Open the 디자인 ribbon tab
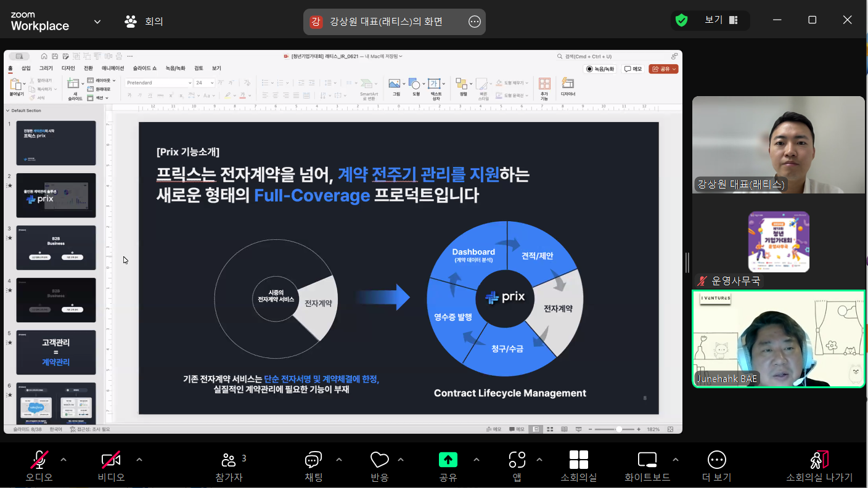The image size is (868, 488). point(68,68)
